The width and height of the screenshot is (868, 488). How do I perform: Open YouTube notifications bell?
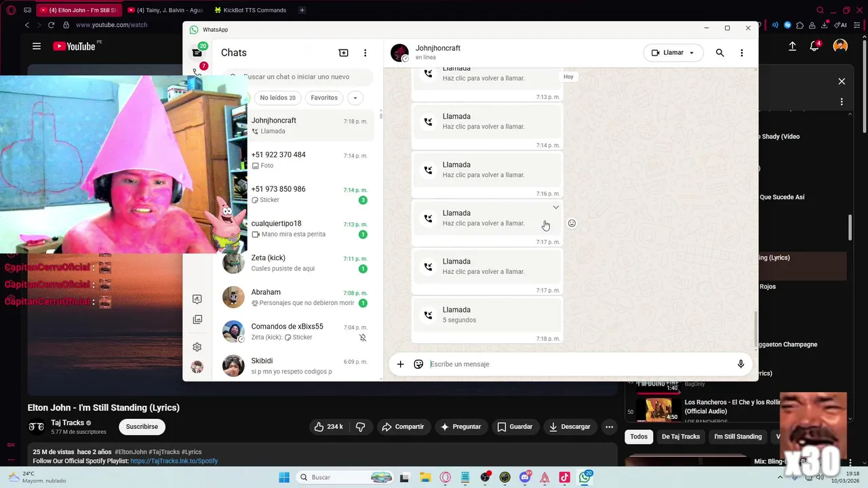point(814,46)
